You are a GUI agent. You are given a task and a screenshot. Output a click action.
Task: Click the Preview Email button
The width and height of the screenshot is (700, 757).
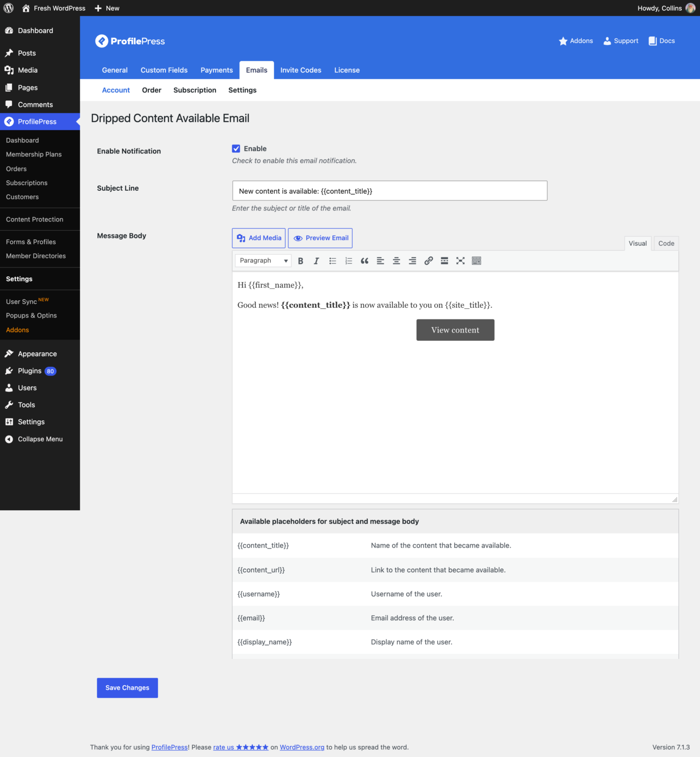(320, 238)
